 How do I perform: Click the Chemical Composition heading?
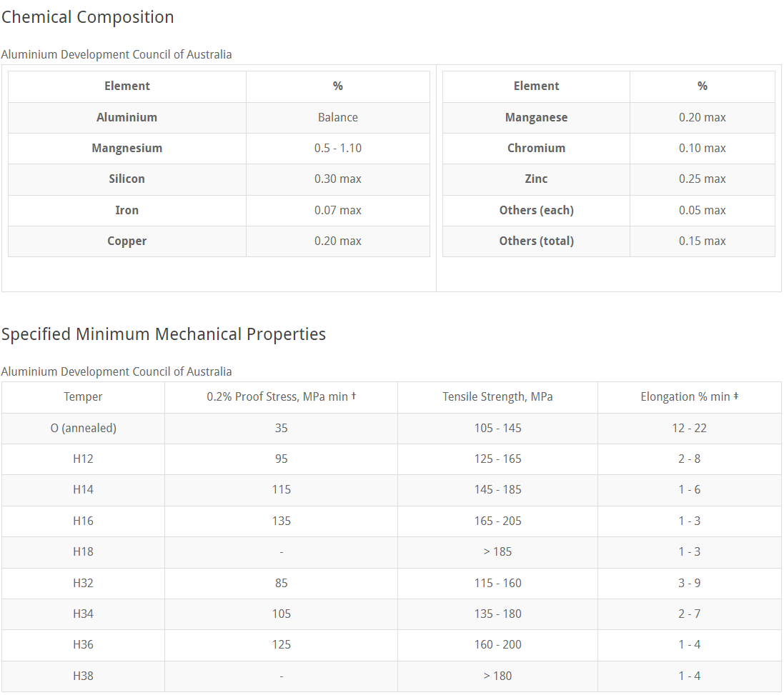[x=88, y=17]
